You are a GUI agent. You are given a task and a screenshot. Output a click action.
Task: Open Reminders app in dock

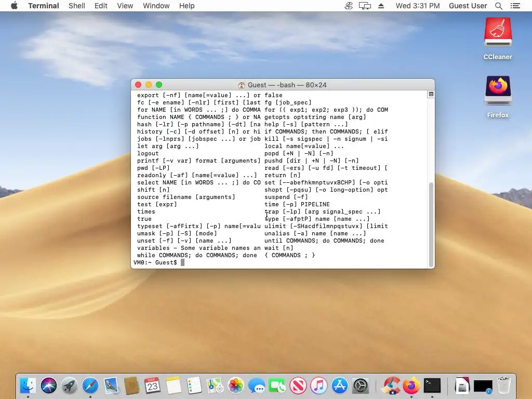pyautogui.click(x=194, y=385)
